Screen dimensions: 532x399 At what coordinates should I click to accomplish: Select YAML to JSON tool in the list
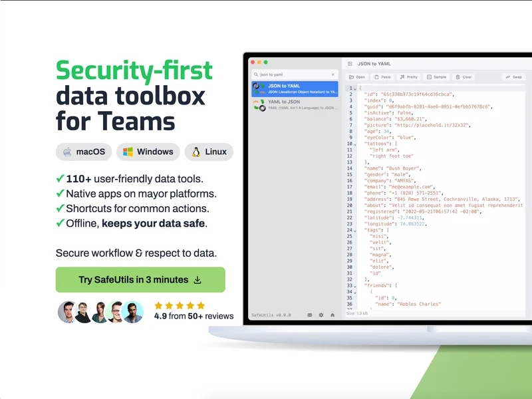pos(295,104)
